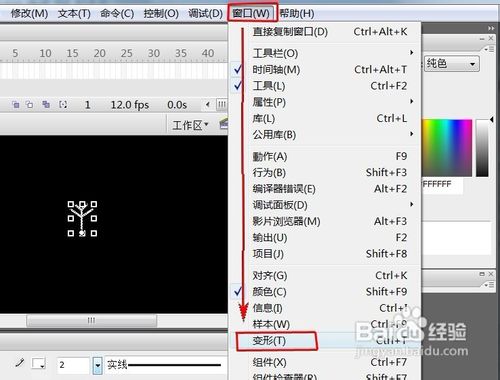Click timeline scroll left arrow
Screen dimensions: 500x380
pos(208,105)
